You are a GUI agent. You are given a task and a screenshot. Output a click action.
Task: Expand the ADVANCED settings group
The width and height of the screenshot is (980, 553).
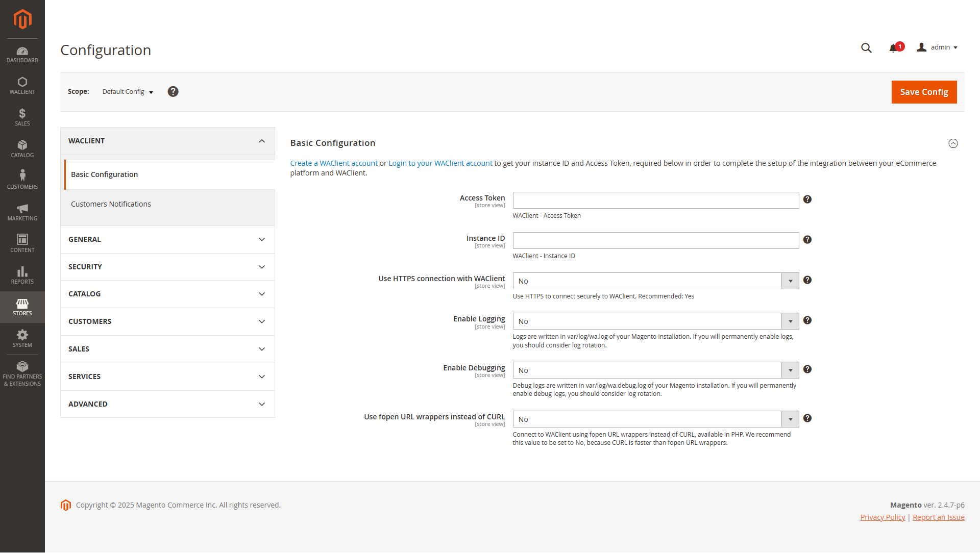(x=167, y=404)
